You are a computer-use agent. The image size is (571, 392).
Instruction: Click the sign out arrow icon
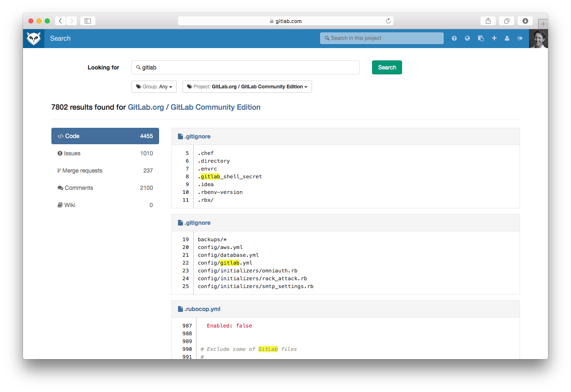pyautogui.click(x=520, y=38)
